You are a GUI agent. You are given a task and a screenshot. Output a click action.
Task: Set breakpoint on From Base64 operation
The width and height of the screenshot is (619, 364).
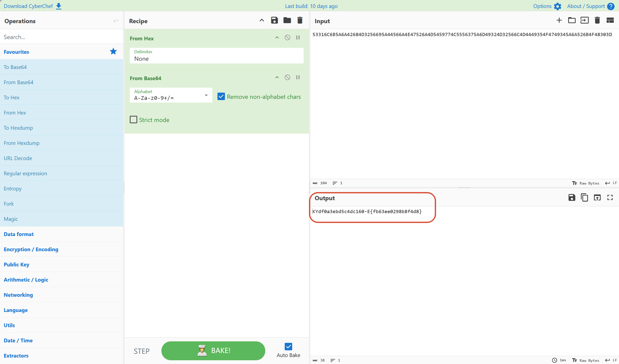point(298,77)
